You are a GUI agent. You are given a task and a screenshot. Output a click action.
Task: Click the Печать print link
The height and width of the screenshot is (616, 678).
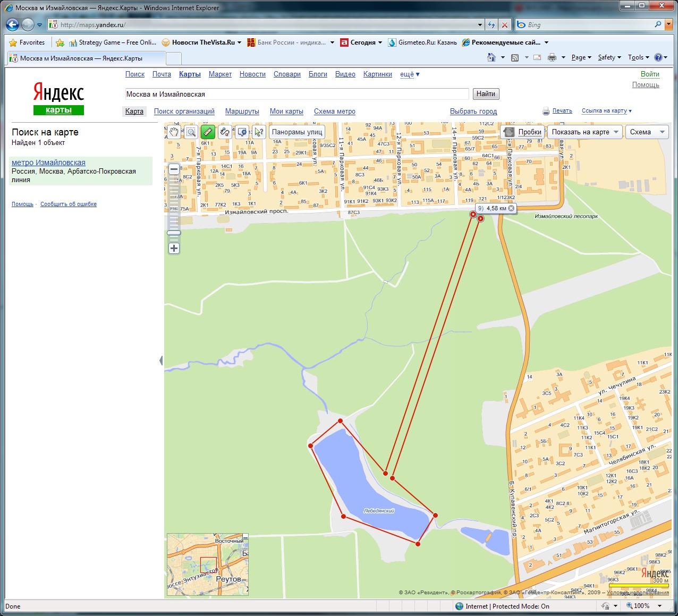click(562, 111)
